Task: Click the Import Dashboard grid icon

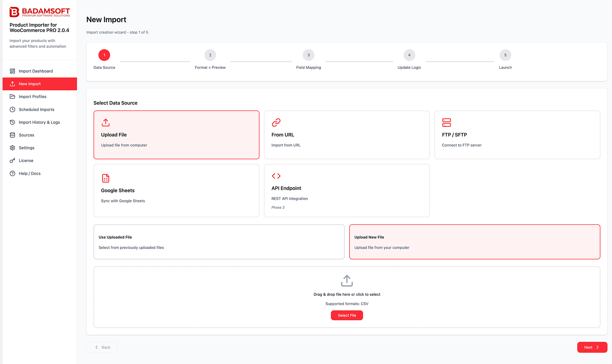Action: tap(12, 71)
